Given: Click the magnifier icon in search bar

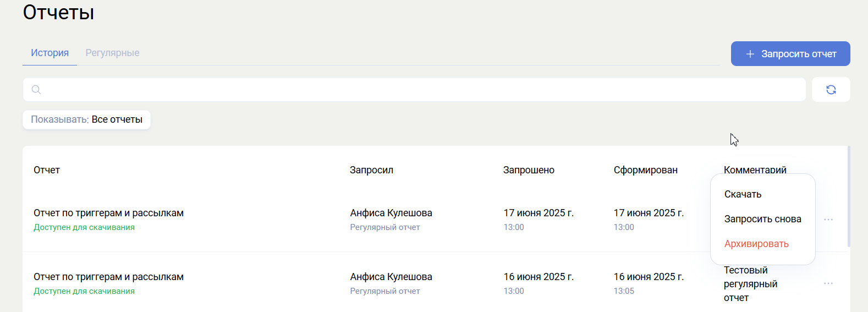Looking at the screenshot, I should click(36, 90).
